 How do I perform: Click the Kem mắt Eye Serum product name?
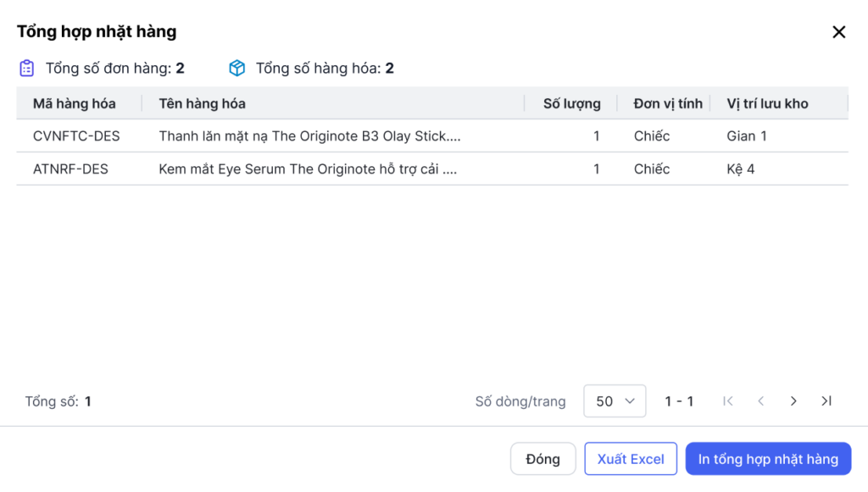click(308, 169)
